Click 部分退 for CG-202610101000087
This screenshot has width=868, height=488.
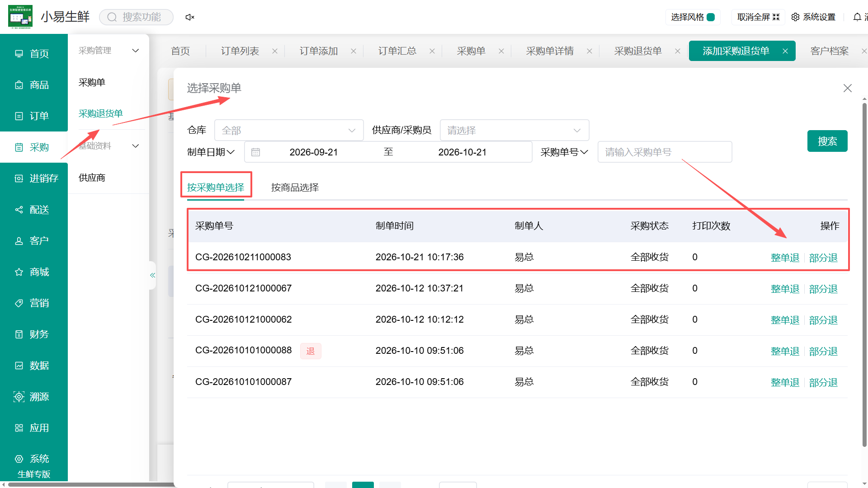point(823,382)
